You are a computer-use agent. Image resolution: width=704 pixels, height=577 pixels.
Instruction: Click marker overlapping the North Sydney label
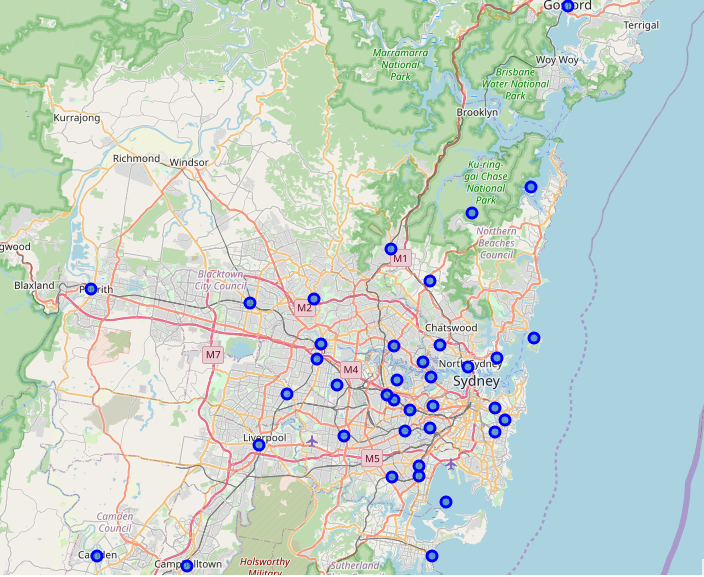point(468,367)
